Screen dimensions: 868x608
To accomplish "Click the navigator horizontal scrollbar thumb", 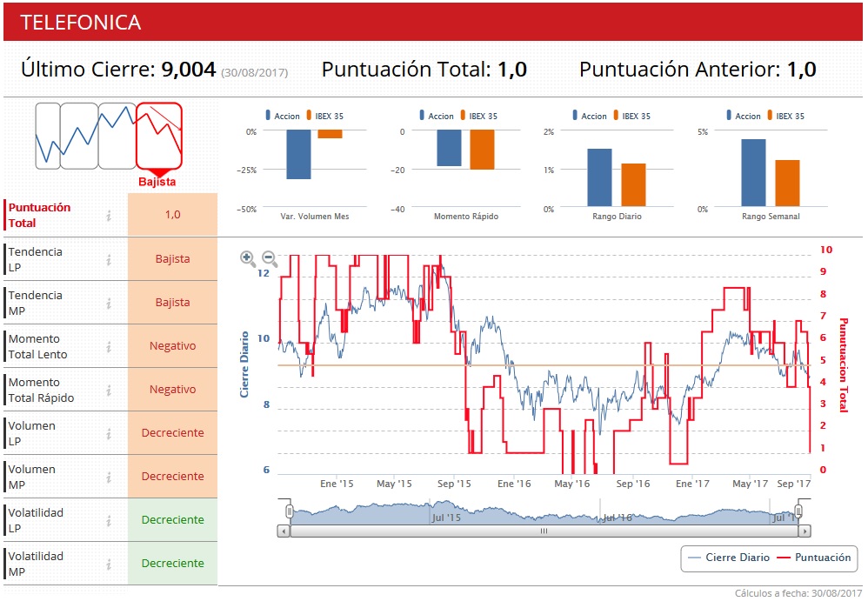I will coord(544,531).
